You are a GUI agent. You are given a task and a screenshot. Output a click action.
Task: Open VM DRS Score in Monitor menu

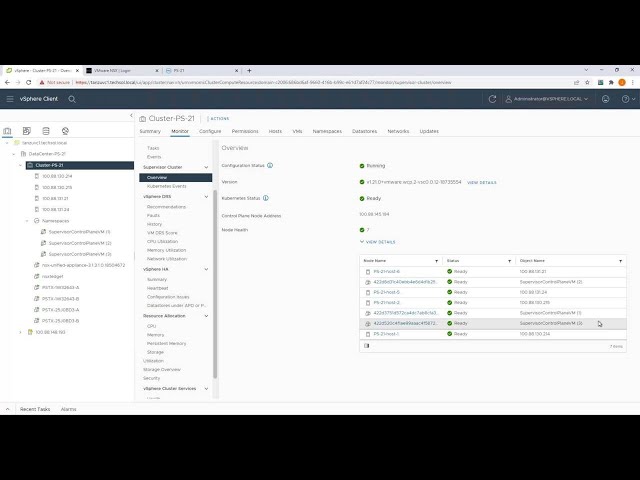coord(162,233)
